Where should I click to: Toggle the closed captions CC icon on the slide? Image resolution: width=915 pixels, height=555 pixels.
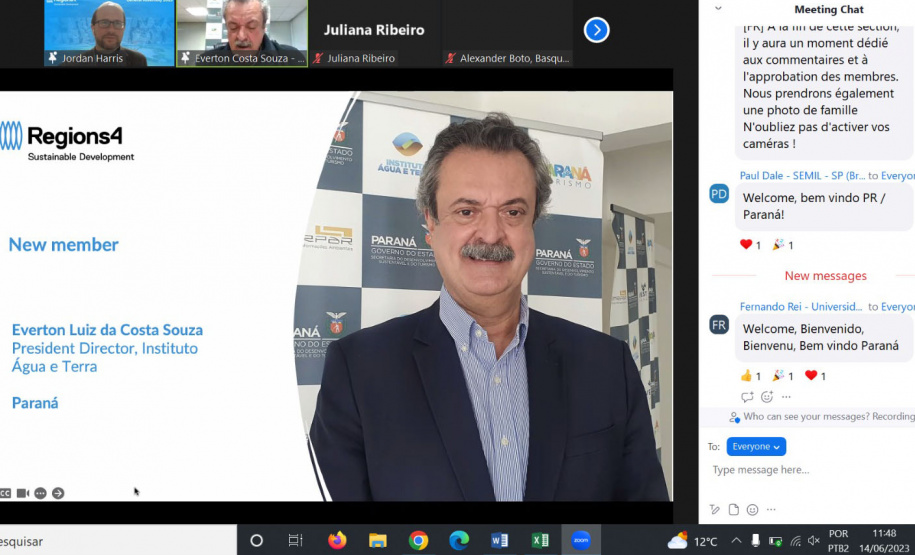click(5, 493)
